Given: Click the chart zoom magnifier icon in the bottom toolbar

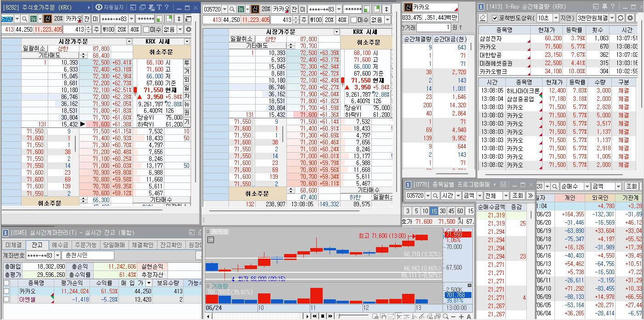Looking at the screenshot, I should tap(446, 316).
